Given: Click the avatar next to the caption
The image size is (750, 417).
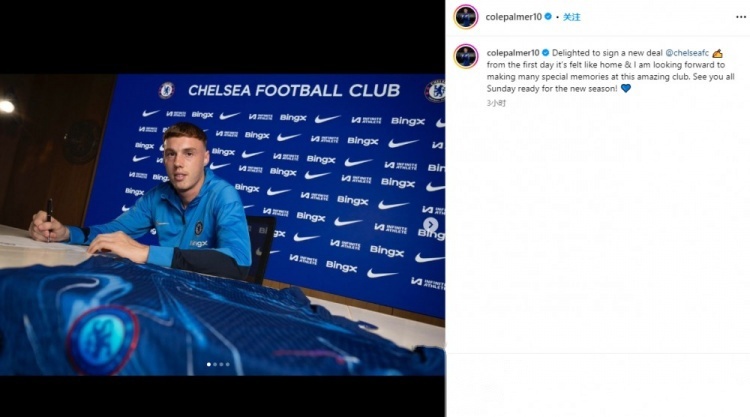Looking at the screenshot, I should pos(466,56).
